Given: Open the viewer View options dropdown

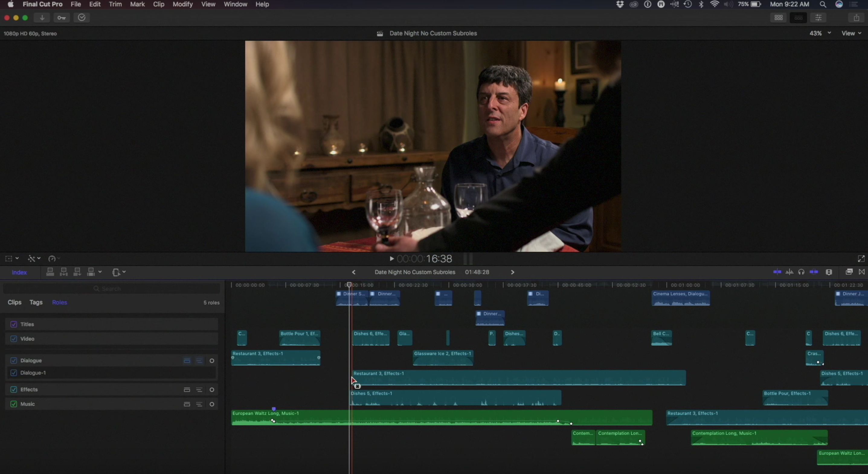Looking at the screenshot, I should pos(851,33).
